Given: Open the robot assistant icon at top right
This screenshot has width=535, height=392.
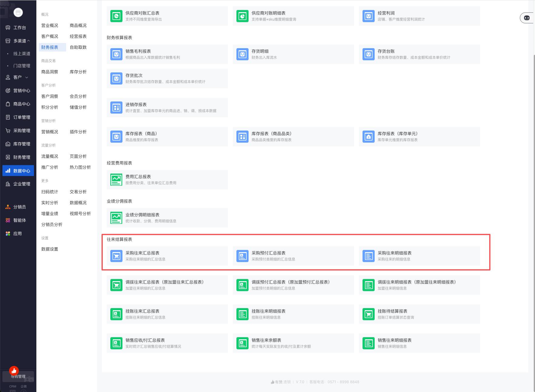Looking at the screenshot, I should pyautogui.click(x=527, y=18).
